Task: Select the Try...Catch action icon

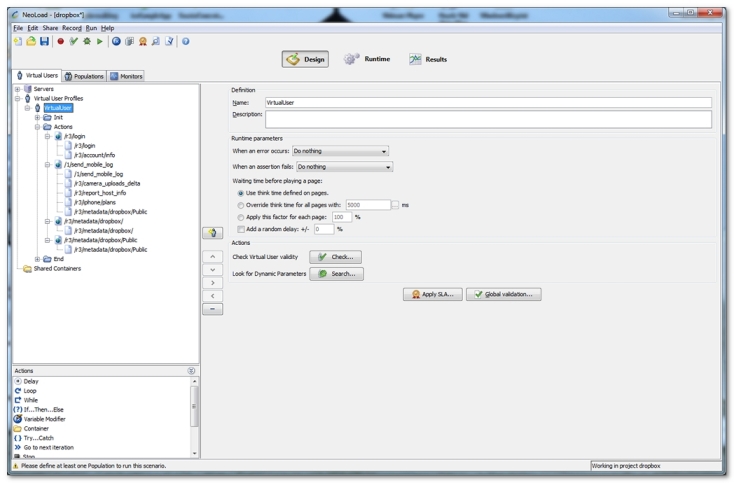Action: tap(18, 438)
